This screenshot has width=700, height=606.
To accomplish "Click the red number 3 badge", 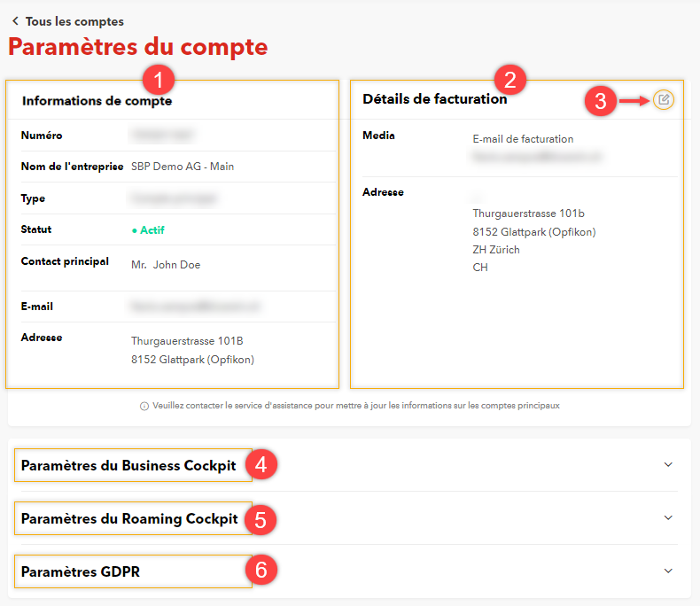I will click(600, 101).
